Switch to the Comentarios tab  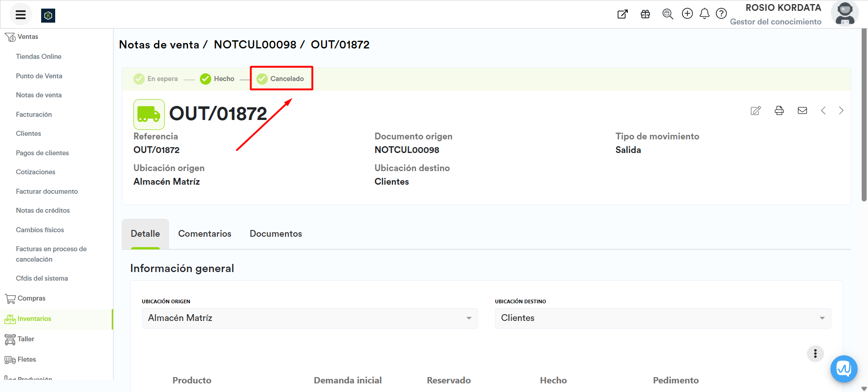[204, 234]
